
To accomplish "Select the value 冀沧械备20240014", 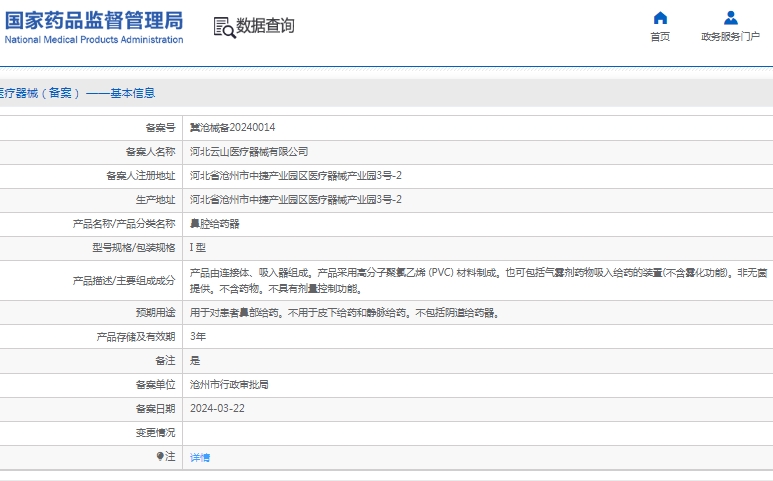I will 232,128.
